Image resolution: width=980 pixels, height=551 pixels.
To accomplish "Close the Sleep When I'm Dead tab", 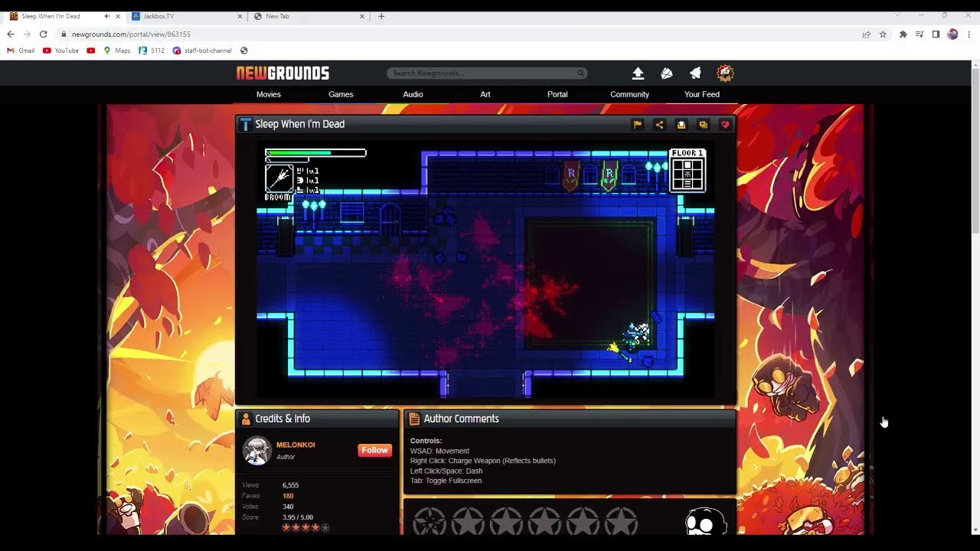I will [118, 16].
